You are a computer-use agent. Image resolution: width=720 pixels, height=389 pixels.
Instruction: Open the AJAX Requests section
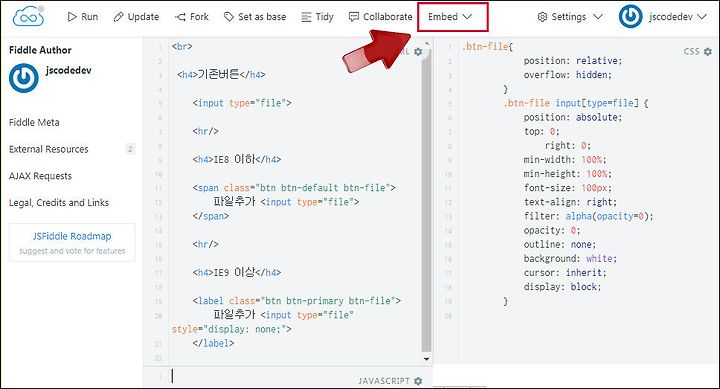pos(40,176)
